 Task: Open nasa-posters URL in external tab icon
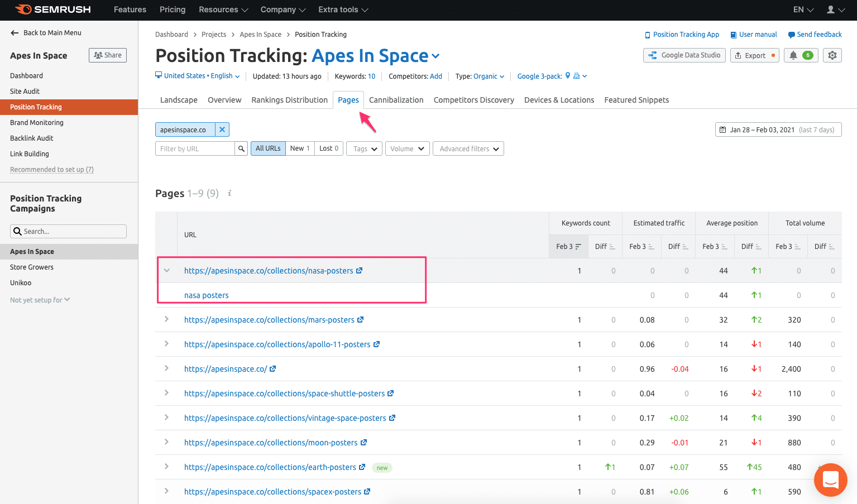pos(360,271)
